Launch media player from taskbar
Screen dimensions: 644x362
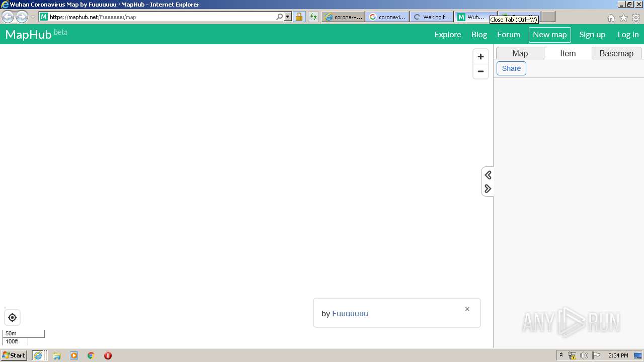tap(74, 355)
